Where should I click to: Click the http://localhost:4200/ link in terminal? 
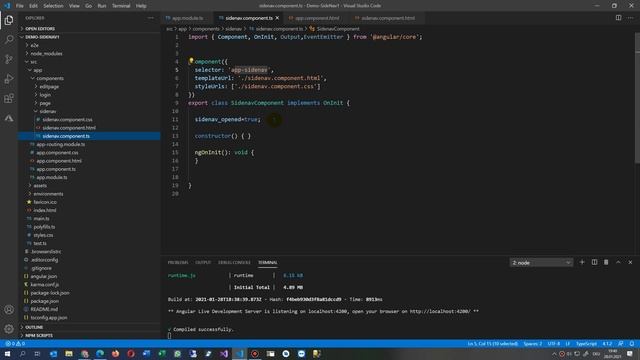pyautogui.click(x=440, y=311)
